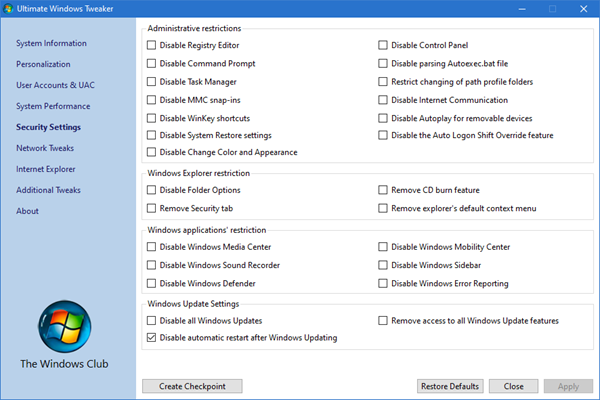Tick Disable Control Panel checkbox

click(383, 45)
